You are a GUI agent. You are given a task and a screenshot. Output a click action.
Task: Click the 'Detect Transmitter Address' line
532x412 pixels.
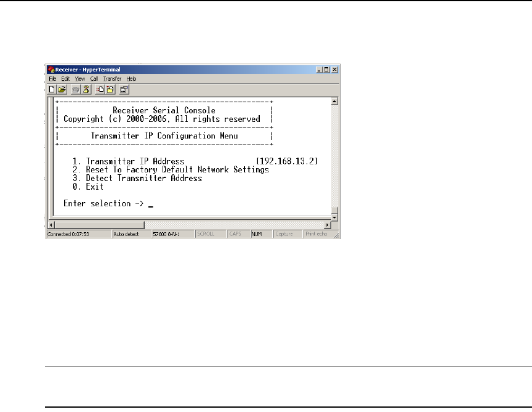(137, 178)
